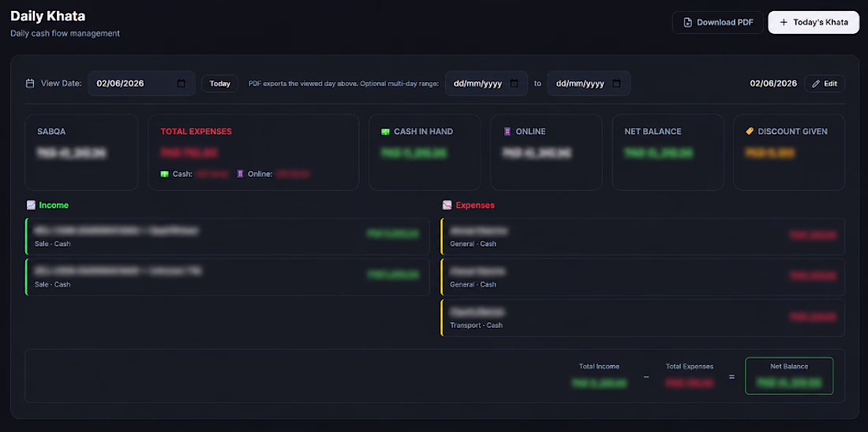Open calendar picker in range start date
Image resolution: width=868 pixels, height=432 pixels.
pyautogui.click(x=514, y=84)
